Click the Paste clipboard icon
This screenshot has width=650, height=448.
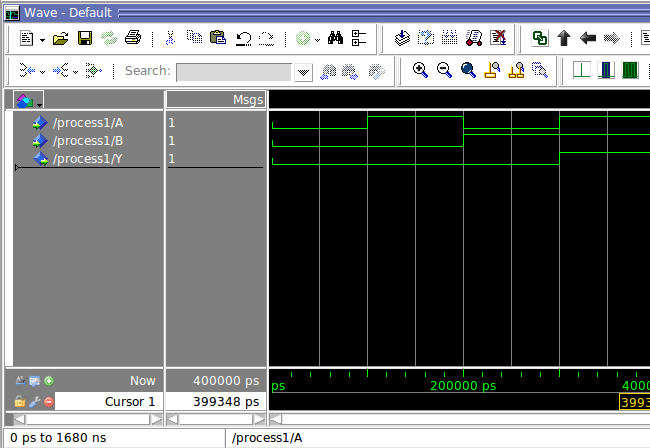[218, 38]
